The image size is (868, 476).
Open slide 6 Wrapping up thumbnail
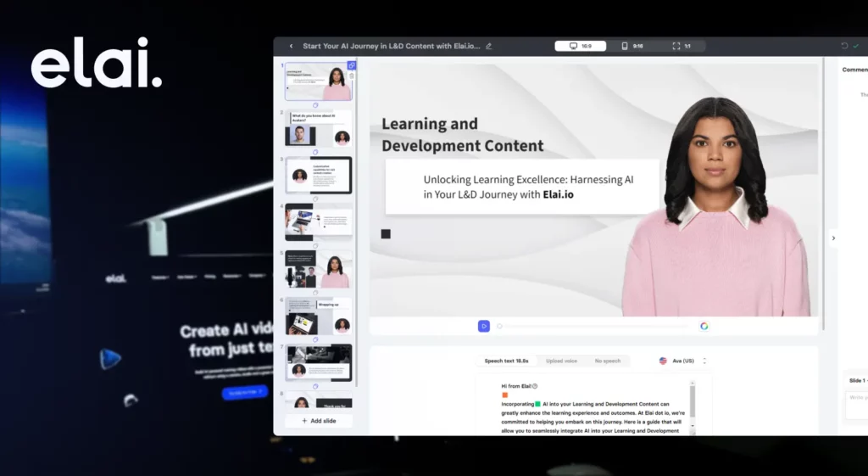[319, 316]
